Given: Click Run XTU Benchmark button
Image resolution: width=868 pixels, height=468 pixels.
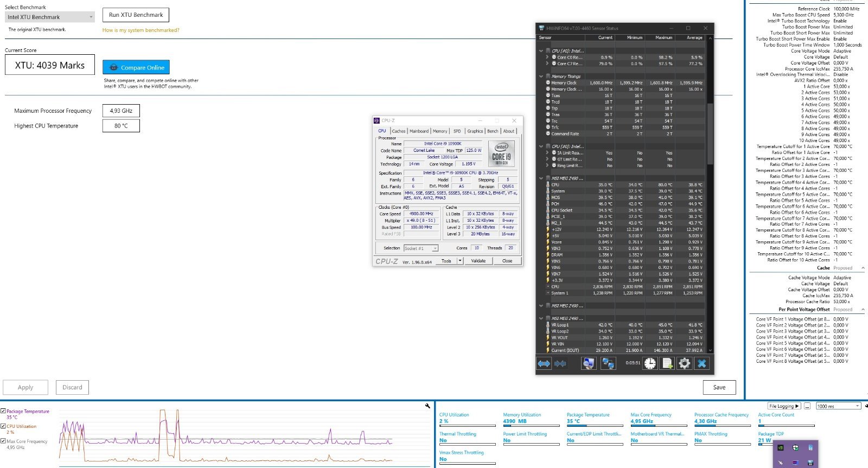Looking at the screenshot, I should 136,15.
